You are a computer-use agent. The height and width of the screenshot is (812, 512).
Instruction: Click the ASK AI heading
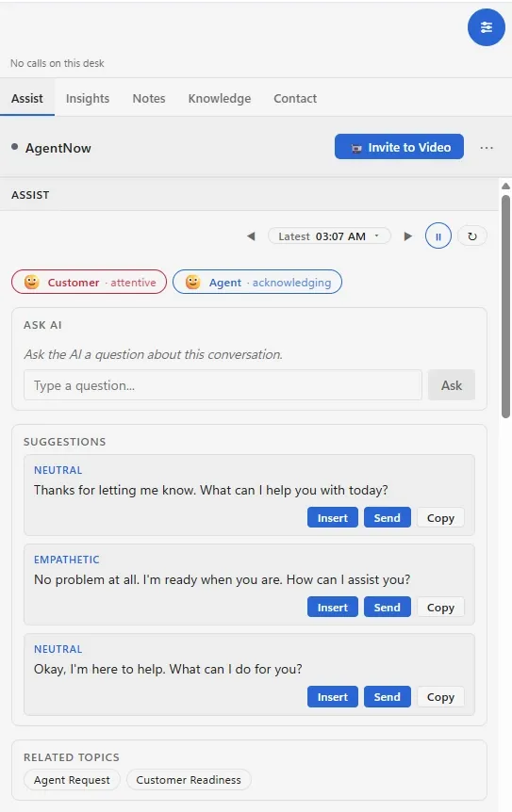(x=42, y=325)
